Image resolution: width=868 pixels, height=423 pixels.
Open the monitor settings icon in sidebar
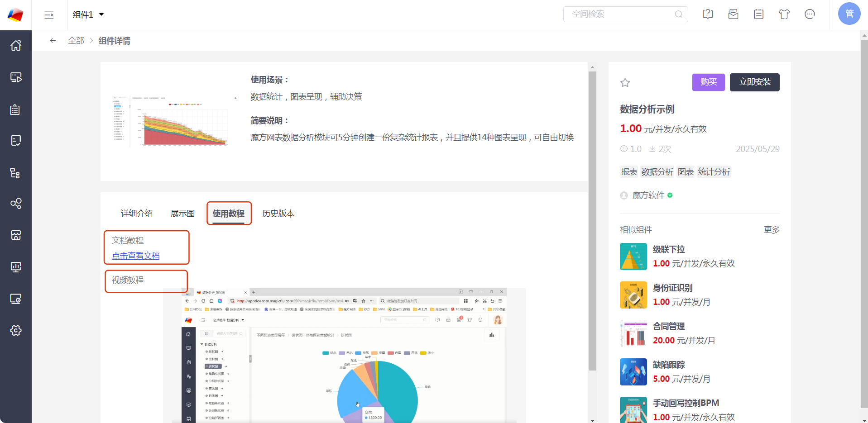16,299
